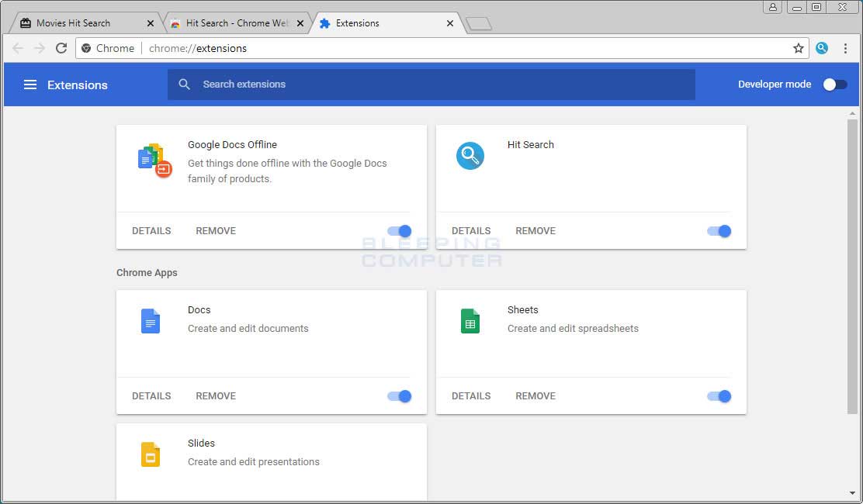Open Chrome's three-dot menu
Viewport: 863px width, 504px height.
[845, 48]
